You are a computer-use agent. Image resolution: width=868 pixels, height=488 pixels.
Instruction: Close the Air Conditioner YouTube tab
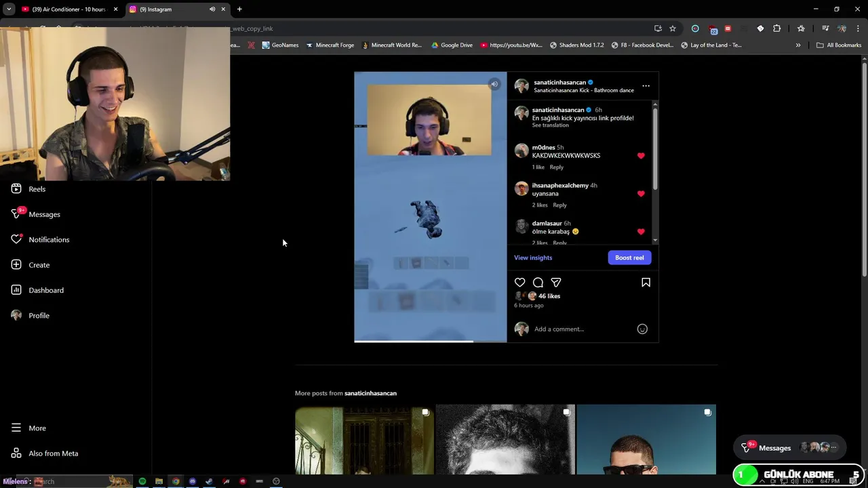115,9
